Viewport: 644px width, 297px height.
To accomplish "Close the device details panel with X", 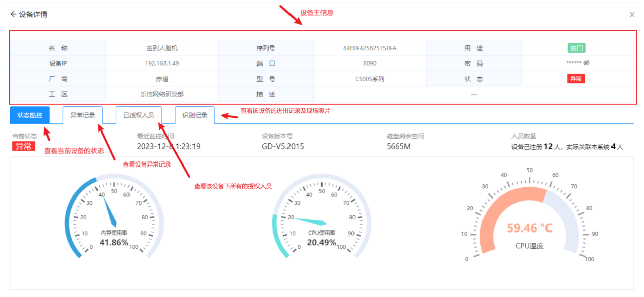I will (x=632, y=15).
